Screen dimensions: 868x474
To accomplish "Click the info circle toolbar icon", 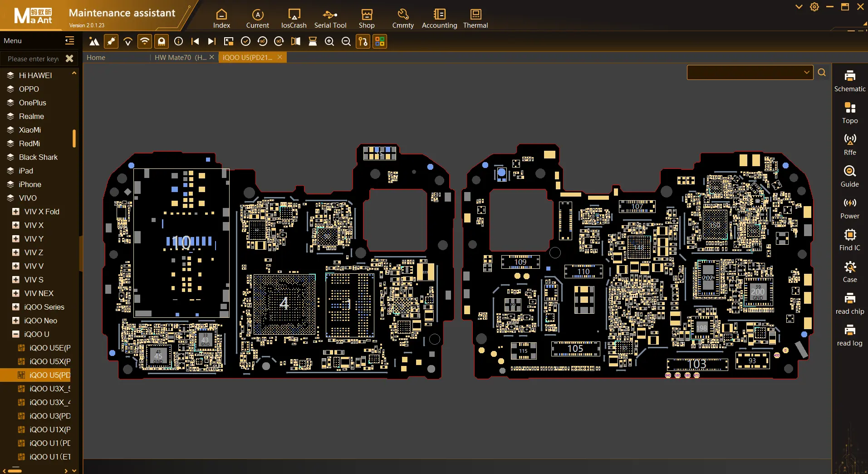I will click(179, 42).
